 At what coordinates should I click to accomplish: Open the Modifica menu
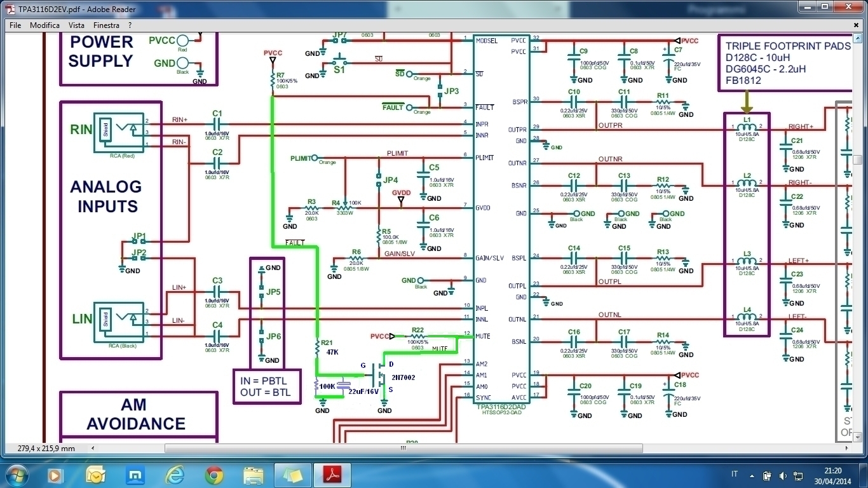[44, 25]
